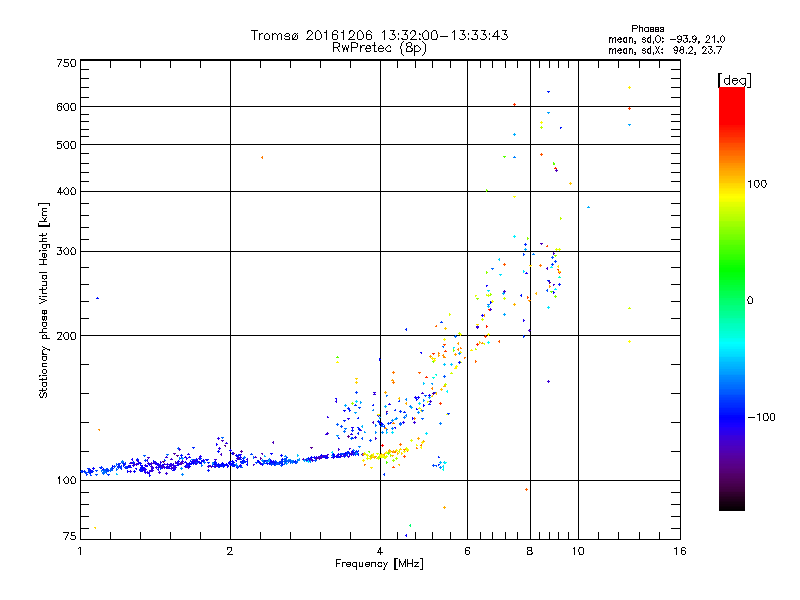Click the x-axis "16" tick label
This screenshot has width=800, height=600.
click(680, 551)
